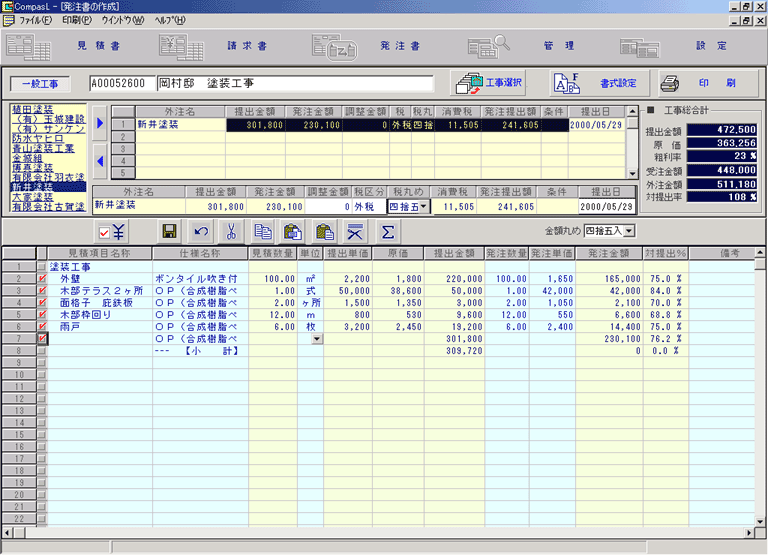Viewport: 768px width, 555px height.
Task: Toggle checkbox in empty row 9
Action: [x=42, y=362]
